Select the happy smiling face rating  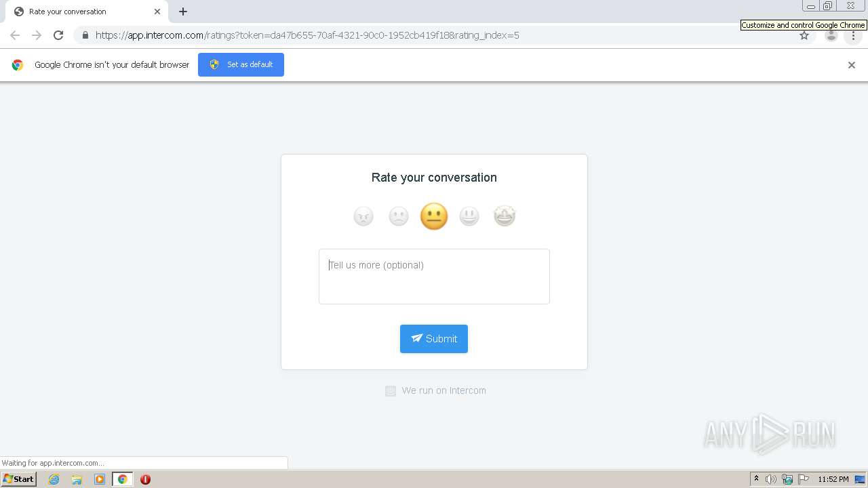469,216
